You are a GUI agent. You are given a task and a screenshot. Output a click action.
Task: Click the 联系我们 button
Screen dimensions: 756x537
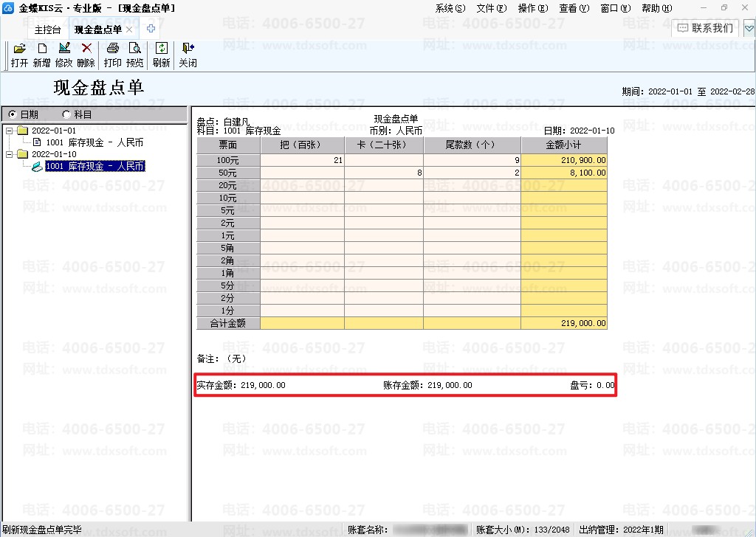pyautogui.click(x=705, y=29)
